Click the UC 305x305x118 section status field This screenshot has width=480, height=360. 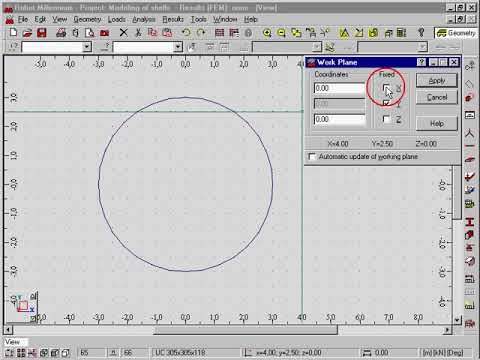coord(196,353)
